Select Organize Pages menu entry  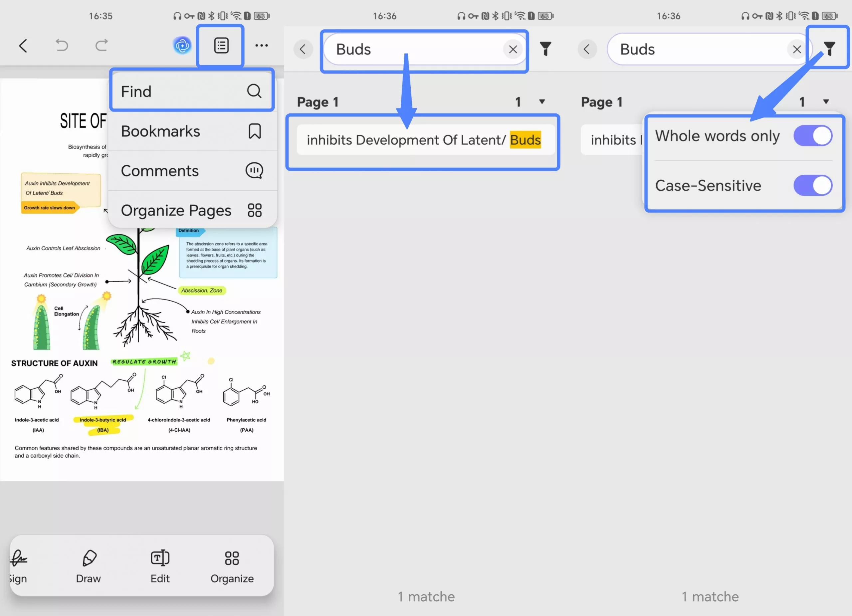(192, 210)
